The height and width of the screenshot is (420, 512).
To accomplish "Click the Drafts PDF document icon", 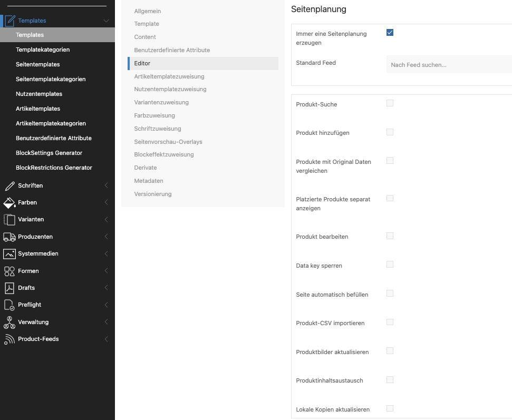I will [9, 288].
